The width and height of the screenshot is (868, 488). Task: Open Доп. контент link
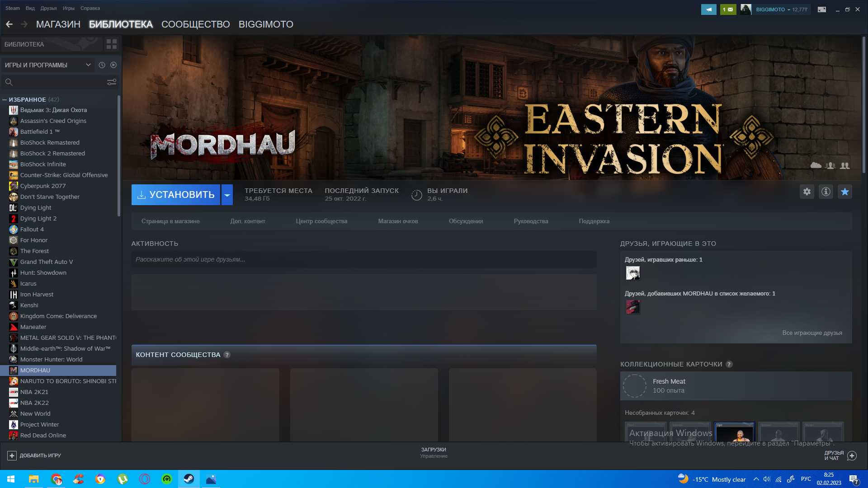coord(248,221)
